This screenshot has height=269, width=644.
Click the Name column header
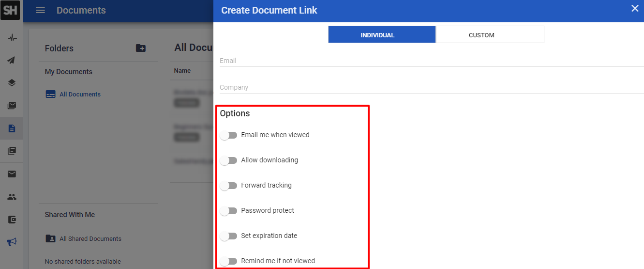coord(182,71)
